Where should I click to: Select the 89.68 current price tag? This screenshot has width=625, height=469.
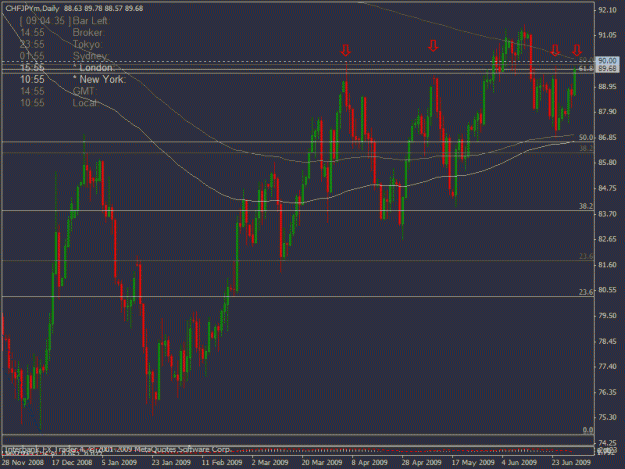point(607,69)
